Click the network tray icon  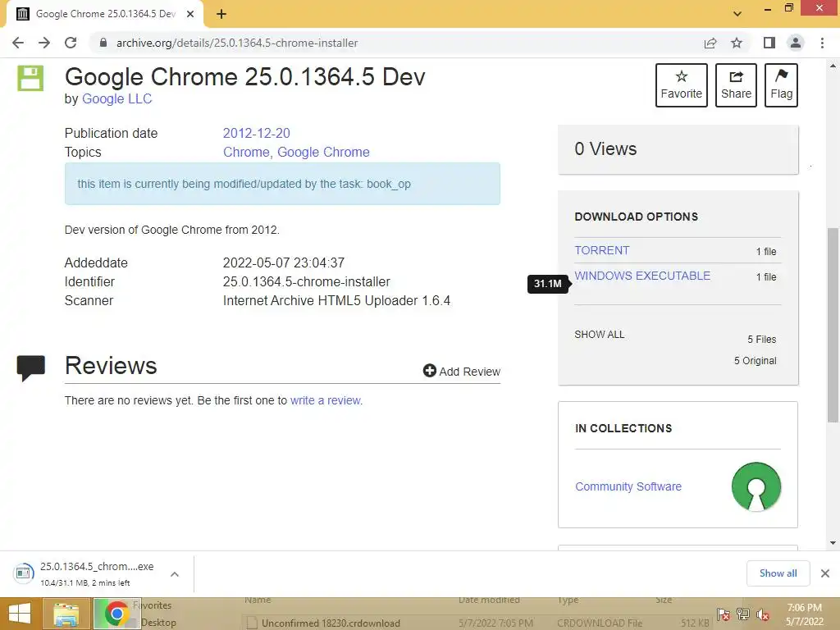743,614
